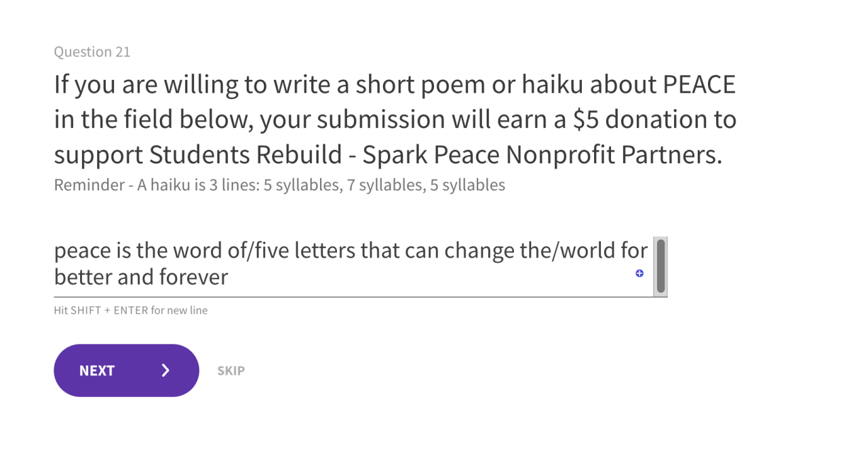Click the "Hit SHIFT + ENTER for new line" hint
Image resolution: width=868 pixels, height=473 pixels.
coord(131,310)
